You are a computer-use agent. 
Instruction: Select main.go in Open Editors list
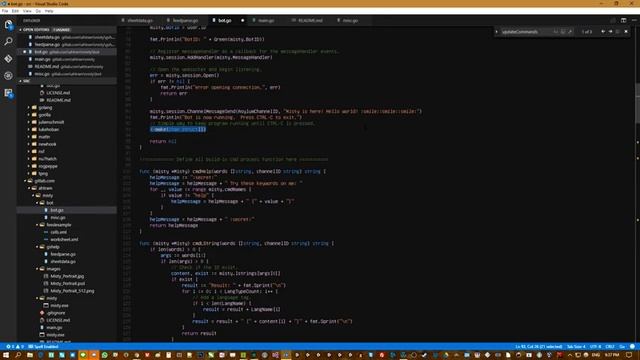pyautogui.click(x=67, y=59)
